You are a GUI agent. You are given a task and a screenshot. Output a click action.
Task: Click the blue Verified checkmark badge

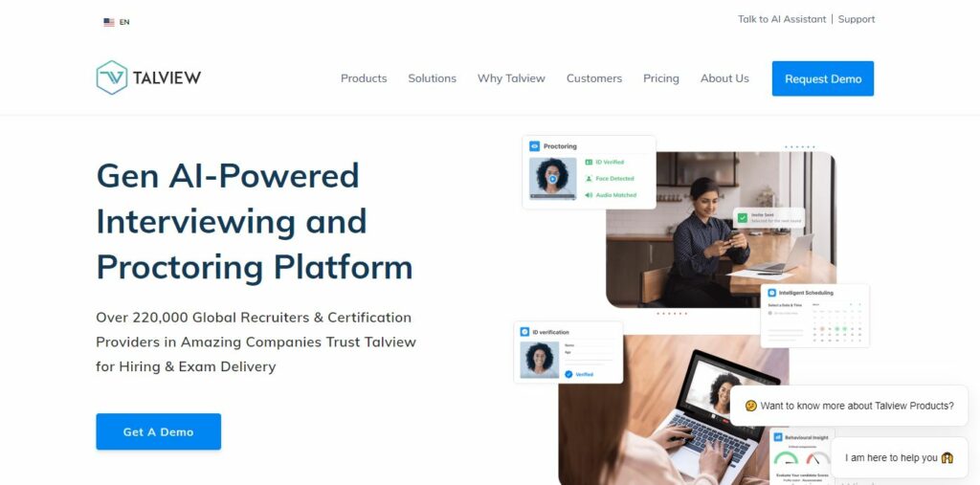(568, 374)
